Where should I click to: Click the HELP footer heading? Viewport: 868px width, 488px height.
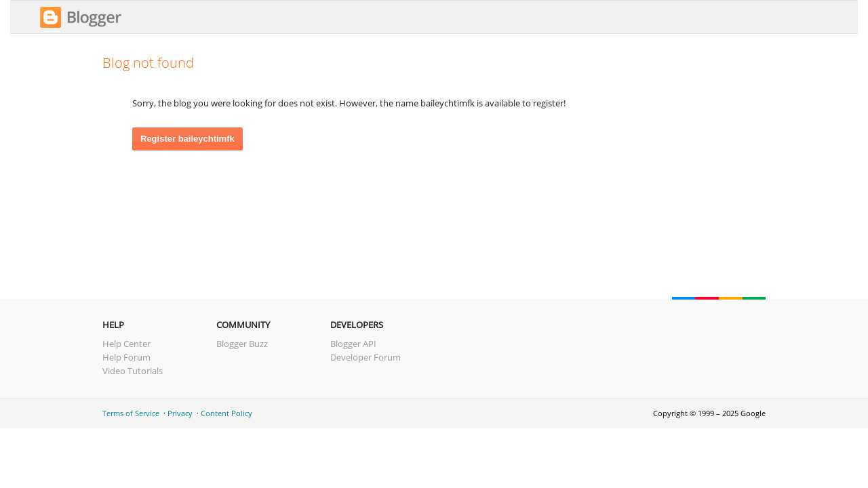tap(113, 325)
